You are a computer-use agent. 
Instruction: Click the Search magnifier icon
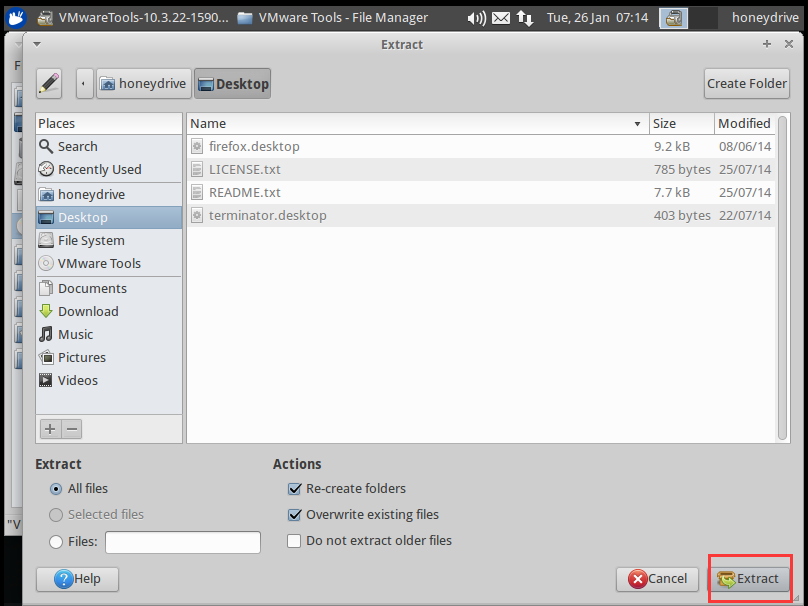pos(46,146)
